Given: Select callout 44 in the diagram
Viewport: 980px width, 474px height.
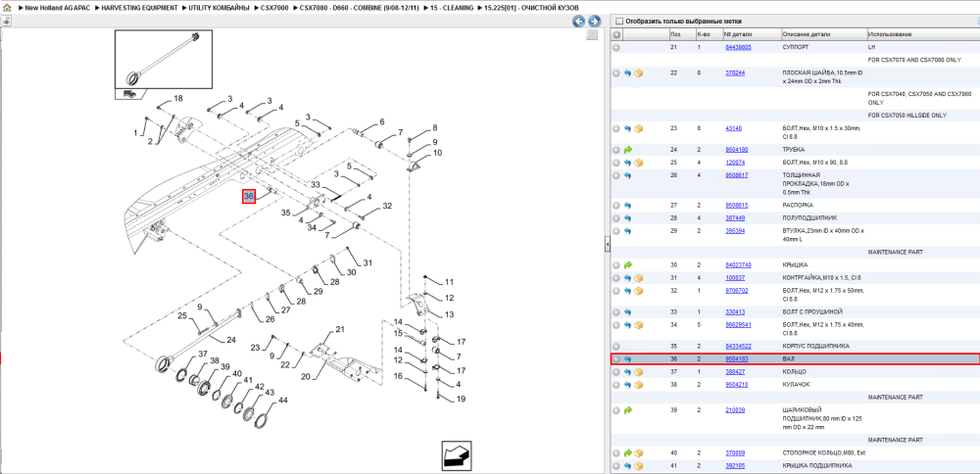Looking at the screenshot, I should pyautogui.click(x=283, y=400).
